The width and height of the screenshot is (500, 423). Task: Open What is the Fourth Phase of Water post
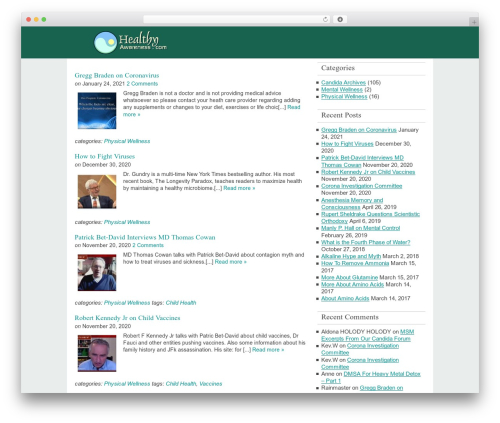coord(365,242)
